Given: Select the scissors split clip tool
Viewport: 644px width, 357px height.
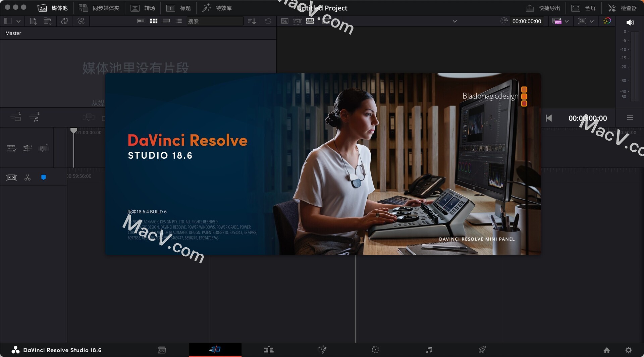Looking at the screenshot, I should click(x=28, y=177).
